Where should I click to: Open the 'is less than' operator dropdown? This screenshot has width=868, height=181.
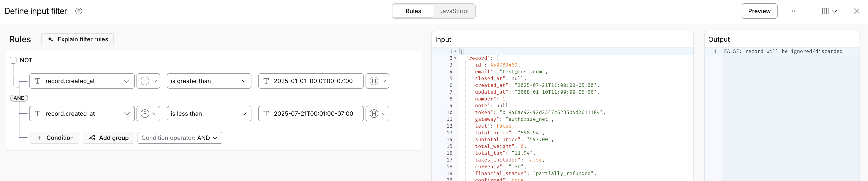coord(209,114)
